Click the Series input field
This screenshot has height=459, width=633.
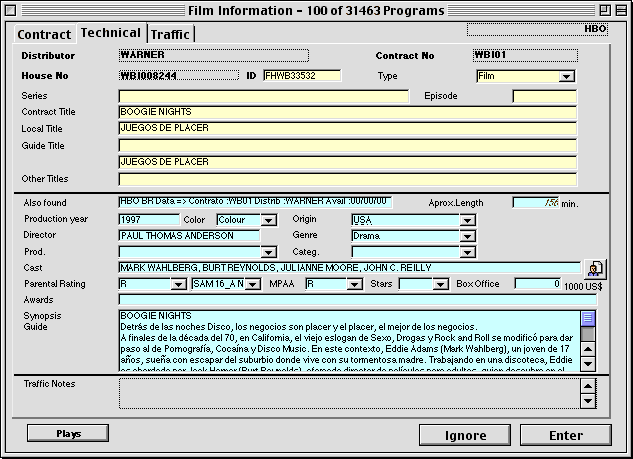pyautogui.click(x=264, y=96)
